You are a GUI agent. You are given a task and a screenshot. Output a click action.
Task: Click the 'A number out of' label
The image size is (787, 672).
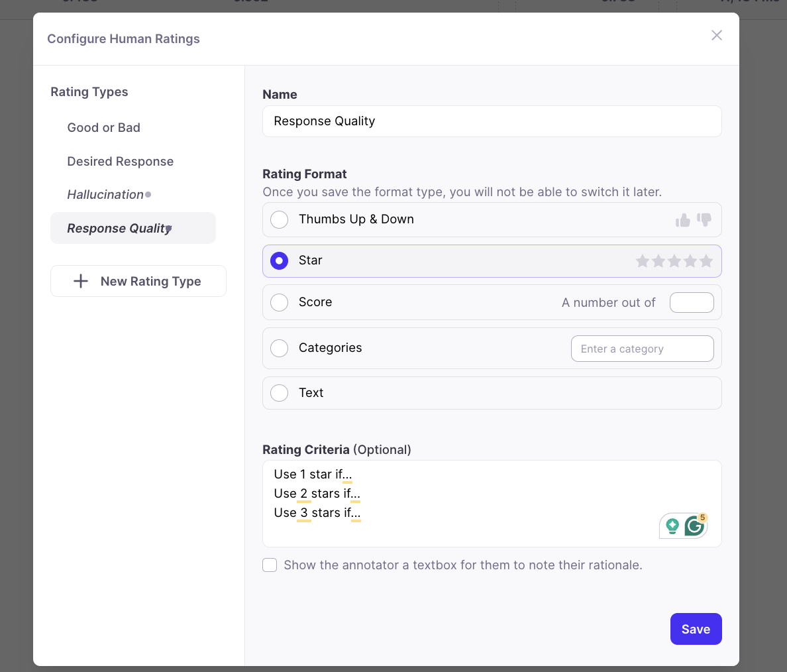[x=608, y=302]
